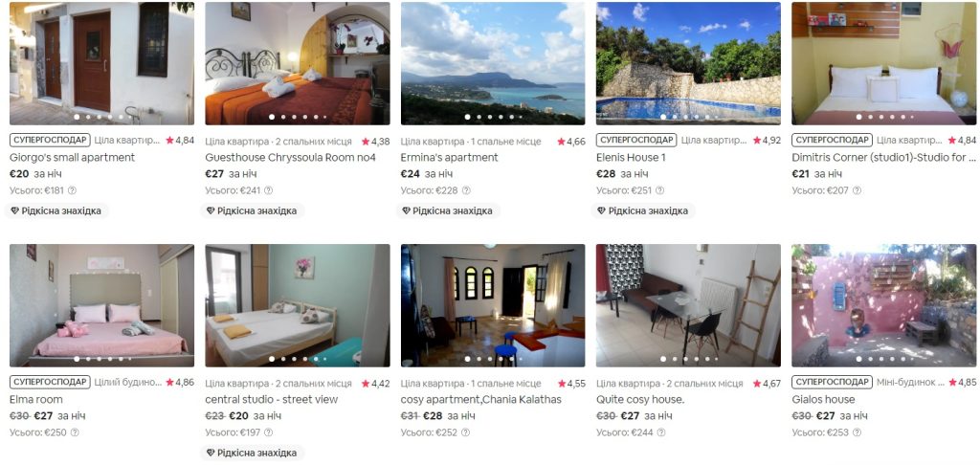Click total price info icon for Guesthouse Chryssoula
Viewport: 980px width, 465px height.
click(x=268, y=190)
